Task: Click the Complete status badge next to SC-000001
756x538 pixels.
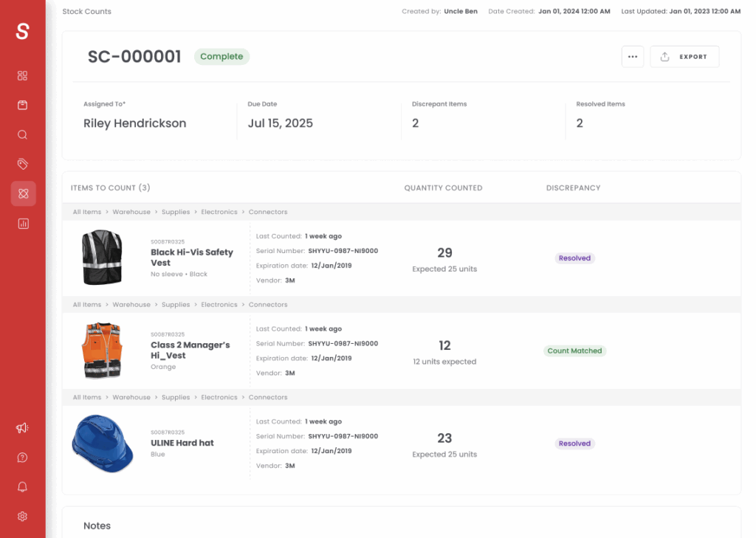Action: coord(221,56)
